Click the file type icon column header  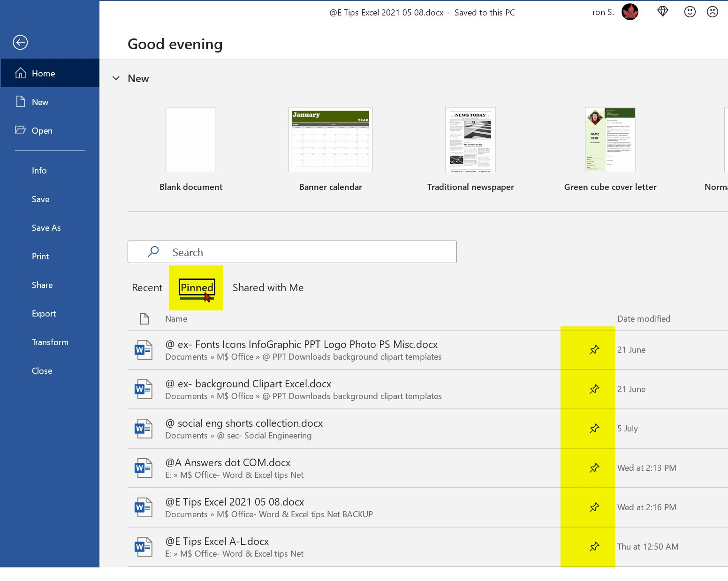coord(144,319)
